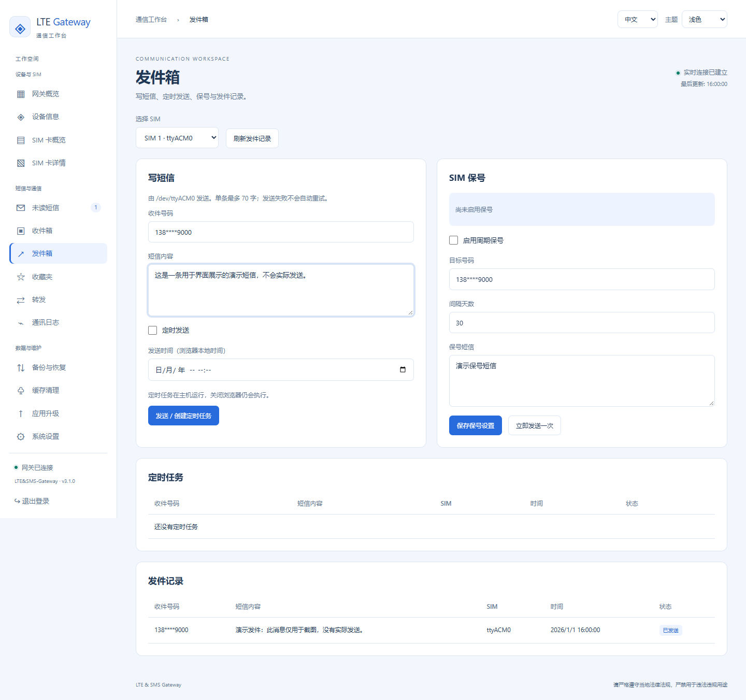
Task: Click 退出登录 at the sidebar bottom
Action: click(x=32, y=501)
